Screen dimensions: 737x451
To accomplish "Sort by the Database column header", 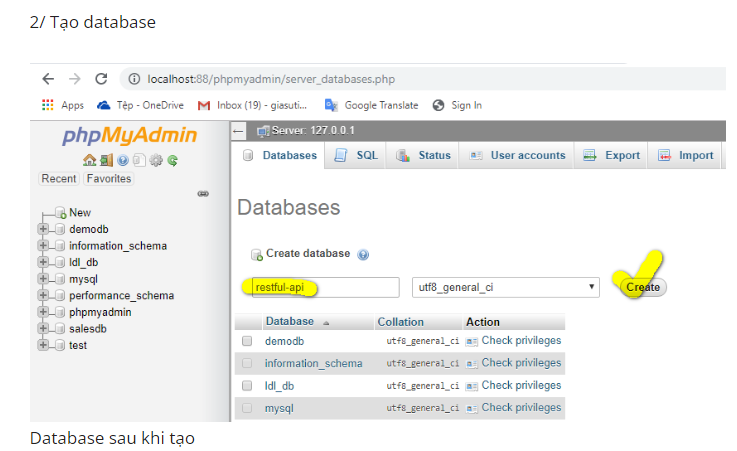I will pos(290,321).
